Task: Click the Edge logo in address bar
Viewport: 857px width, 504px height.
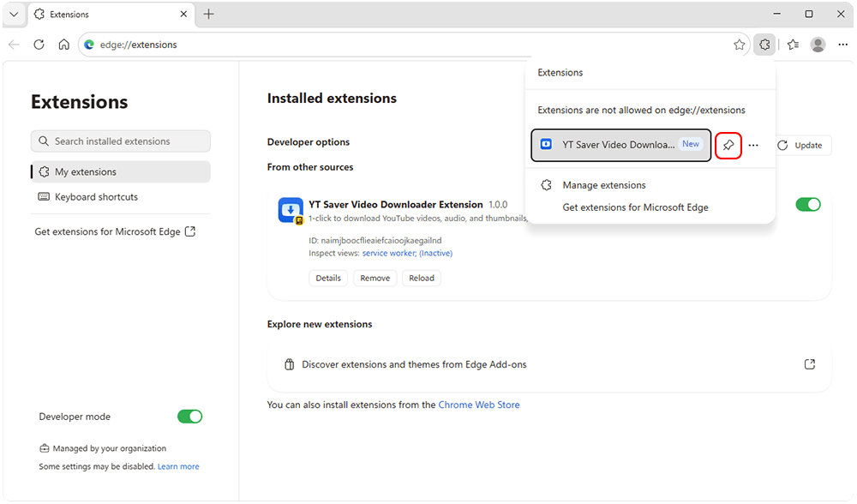Action: (x=89, y=45)
